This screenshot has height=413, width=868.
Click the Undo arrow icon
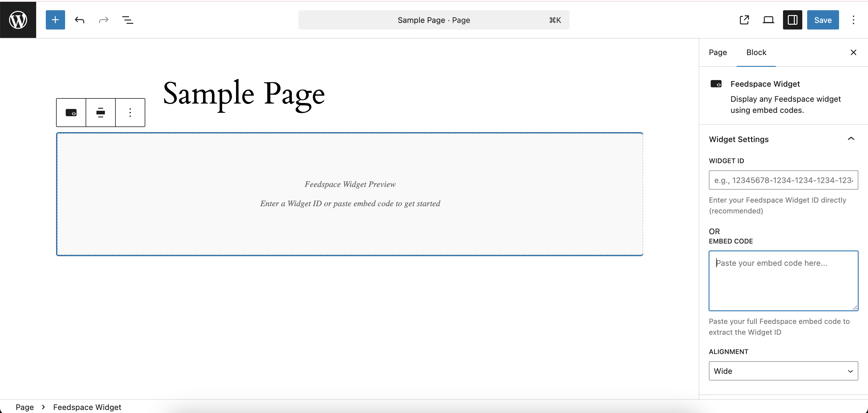click(x=80, y=20)
